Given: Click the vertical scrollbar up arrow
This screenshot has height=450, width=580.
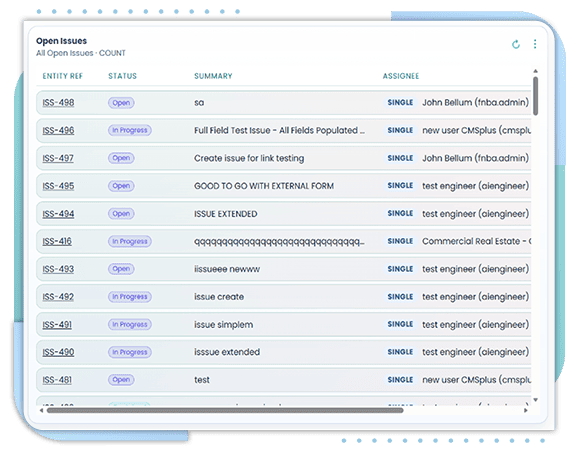Looking at the screenshot, I should 535,71.
